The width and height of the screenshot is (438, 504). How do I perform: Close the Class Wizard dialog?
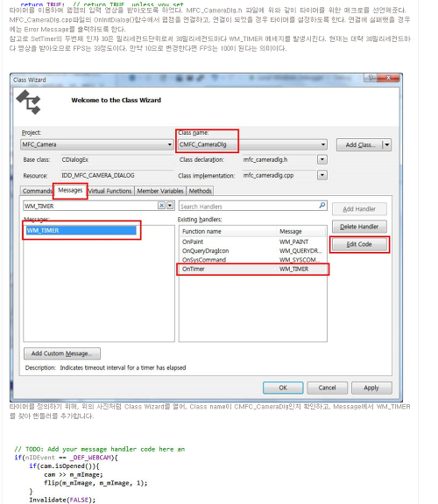pyautogui.click(x=388, y=78)
